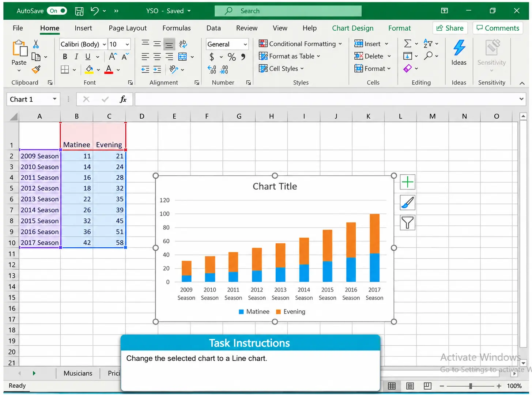Click the Increase Decimal icon
532x395 pixels.
point(212,69)
